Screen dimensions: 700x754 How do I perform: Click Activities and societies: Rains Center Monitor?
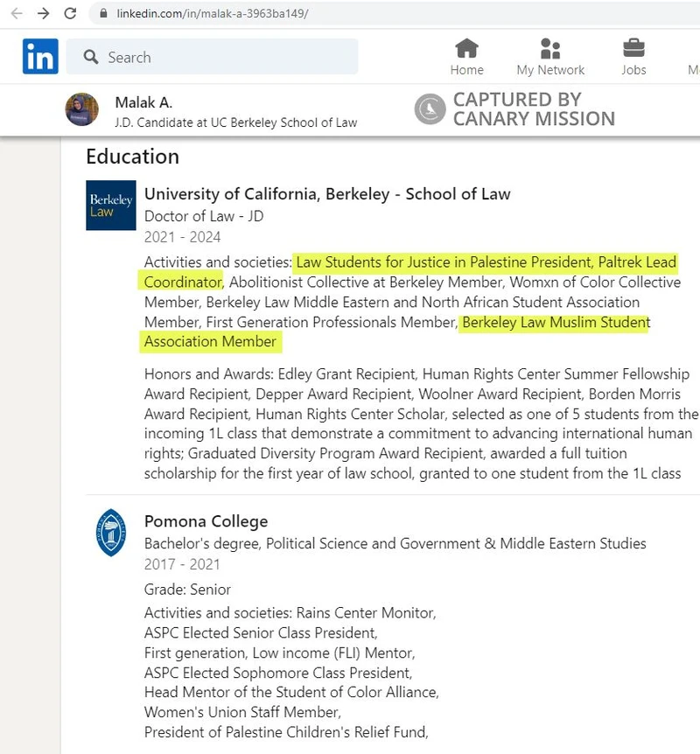click(290, 613)
